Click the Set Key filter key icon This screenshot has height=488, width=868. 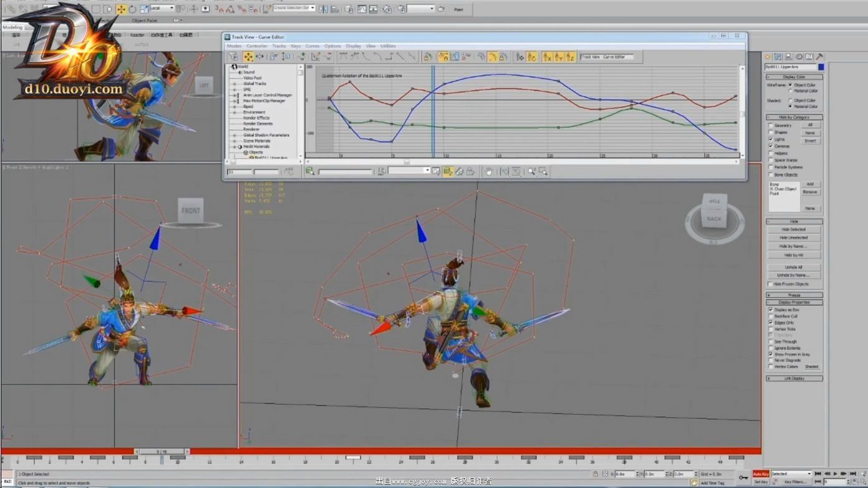pyautogui.click(x=743, y=477)
